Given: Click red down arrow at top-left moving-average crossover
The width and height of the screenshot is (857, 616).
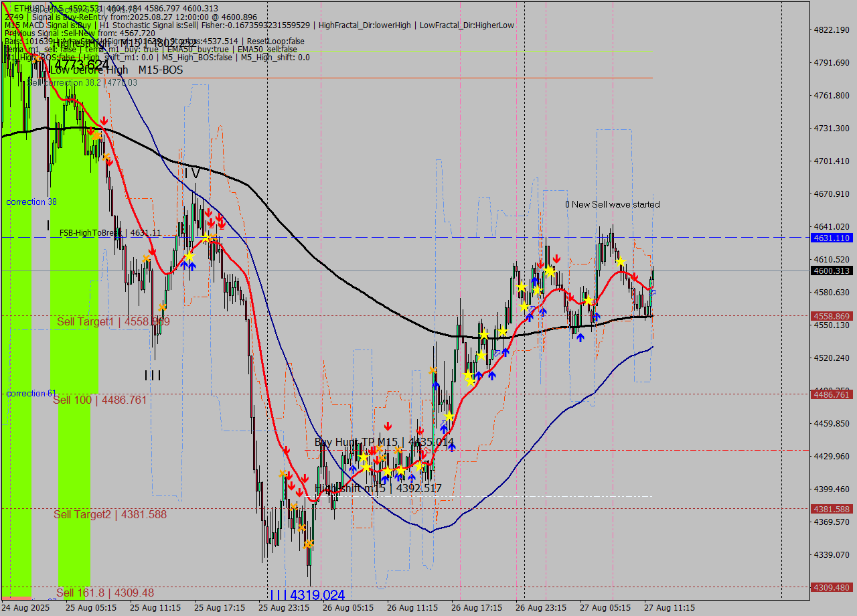Looking at the screenshot, I should 104,121.
